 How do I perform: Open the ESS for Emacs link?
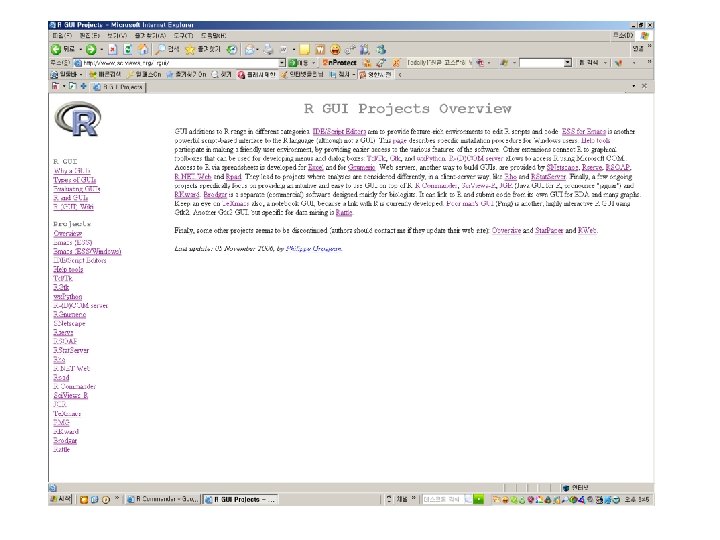pos(584,131)
